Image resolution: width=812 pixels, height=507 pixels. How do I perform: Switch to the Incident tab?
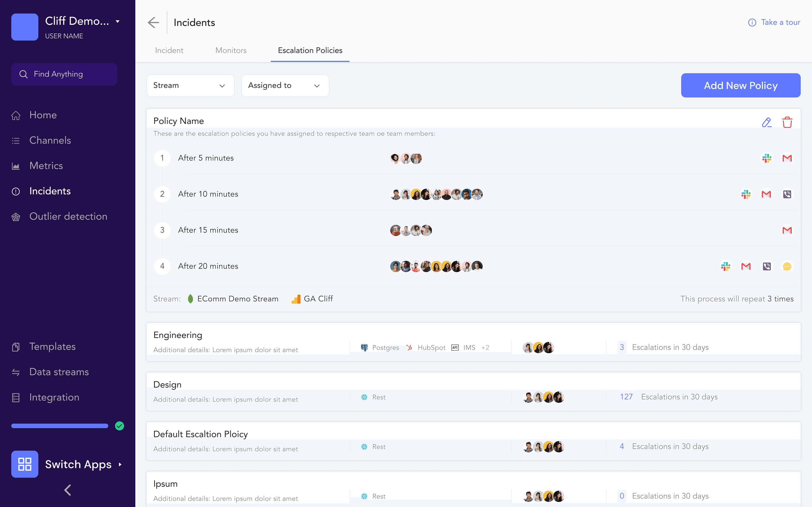pos(169,50)
